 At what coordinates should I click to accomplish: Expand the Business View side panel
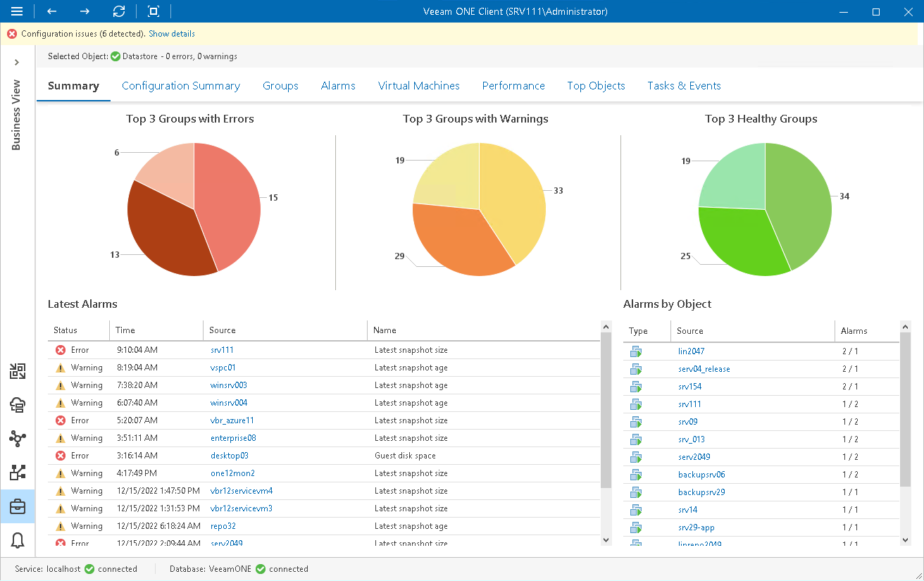click(17, 63)
